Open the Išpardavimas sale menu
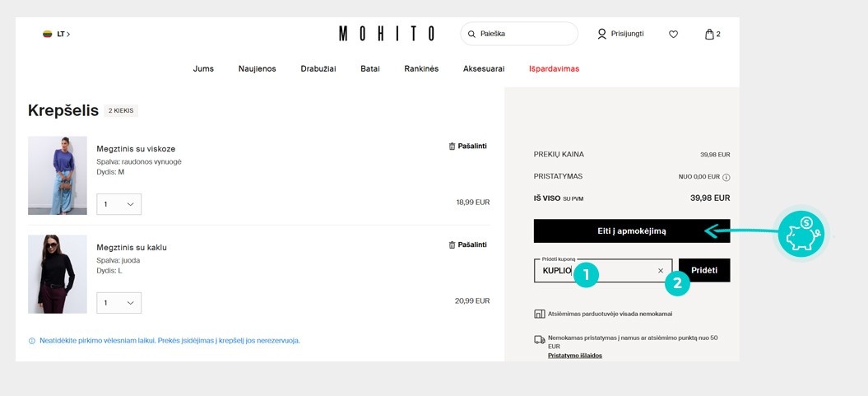This screenshot has height=396, width=868. click(554, 69)
